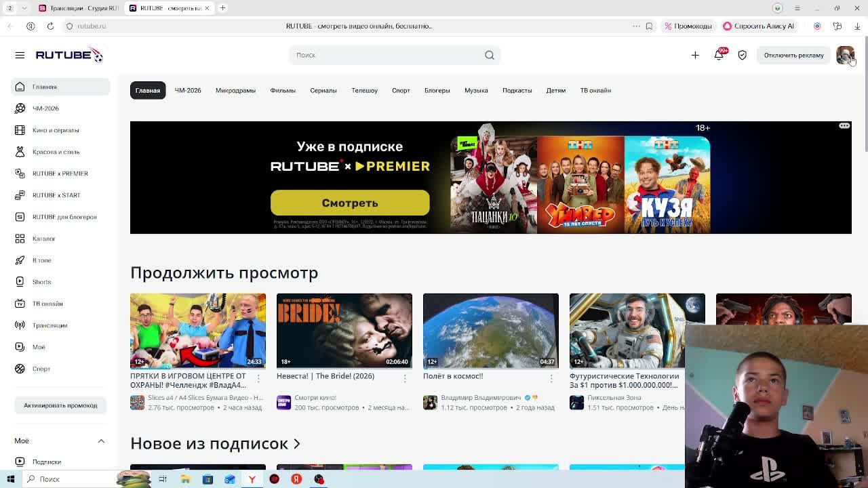Open Красота и стиль sidebar item

(x=60, y=152)
